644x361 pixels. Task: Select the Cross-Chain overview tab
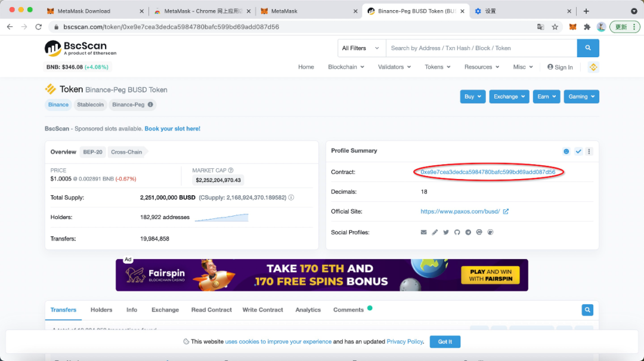click(126, 152)
